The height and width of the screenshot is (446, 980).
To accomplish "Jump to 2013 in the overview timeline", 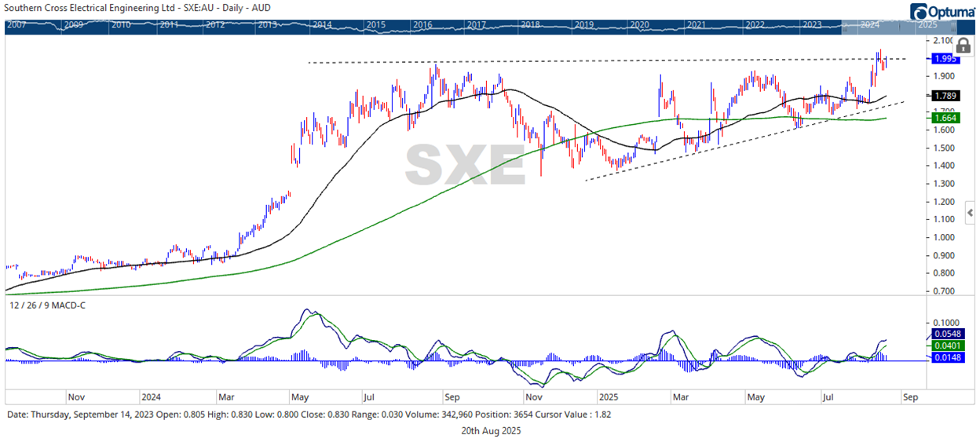I will 267,25.
